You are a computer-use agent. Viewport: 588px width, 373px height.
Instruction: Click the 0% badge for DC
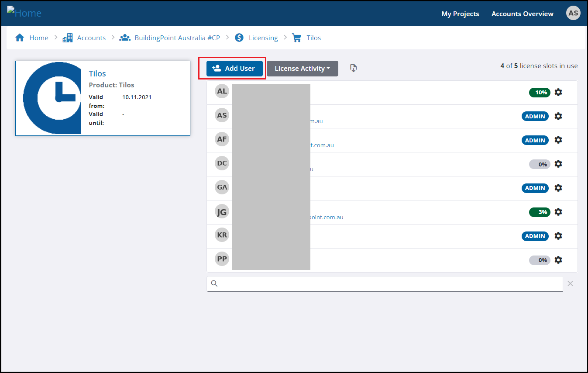point(540,164)
